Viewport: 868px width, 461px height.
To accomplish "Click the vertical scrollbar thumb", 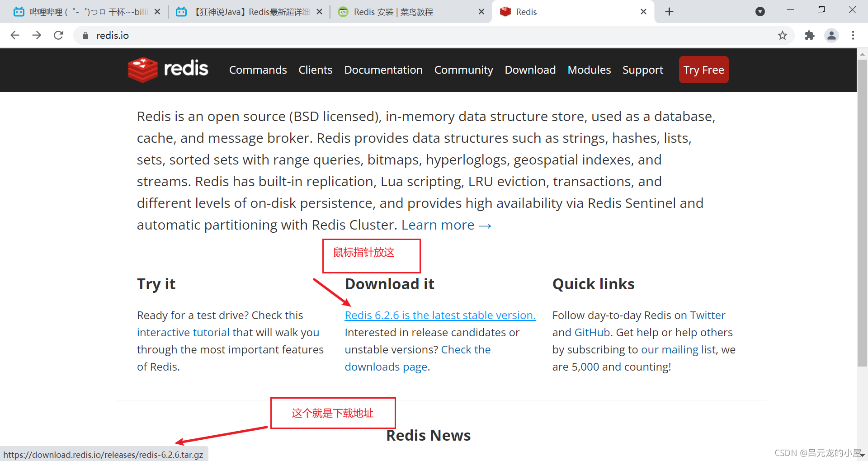I will point(862,212).
